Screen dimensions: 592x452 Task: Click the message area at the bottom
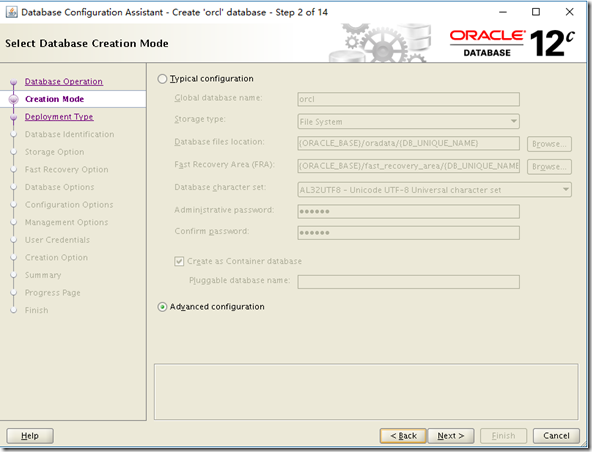pyautogui.click(x=366, y=392)
